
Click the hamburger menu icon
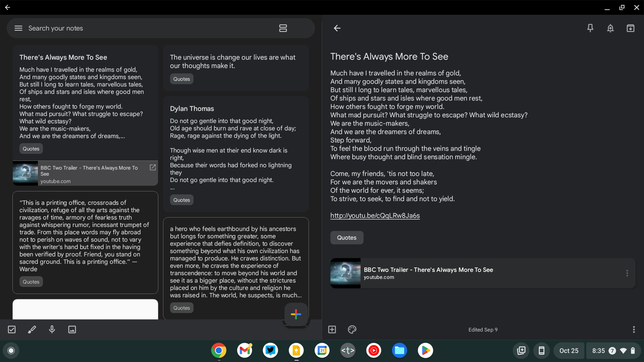pyautogui.click(x=18, y=28)
